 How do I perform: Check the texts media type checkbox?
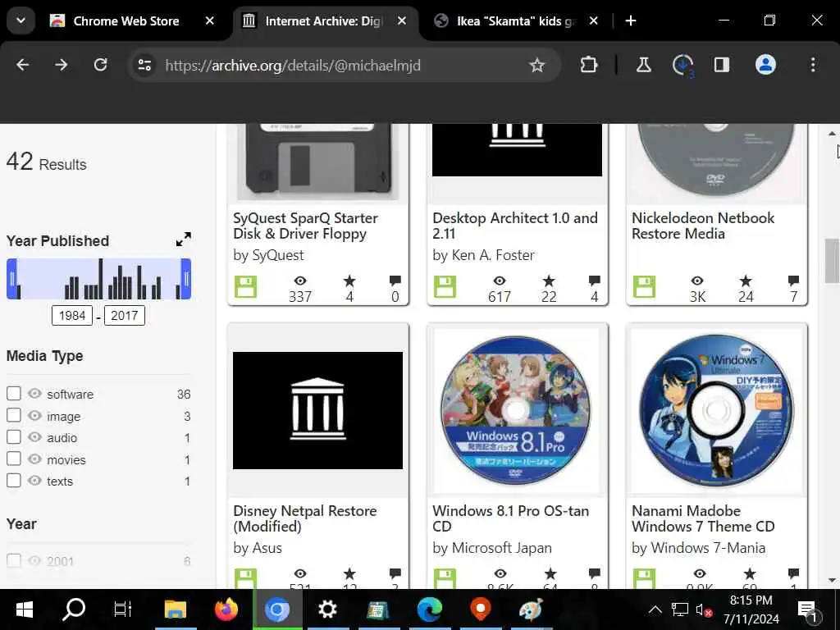tap(14, 481)
